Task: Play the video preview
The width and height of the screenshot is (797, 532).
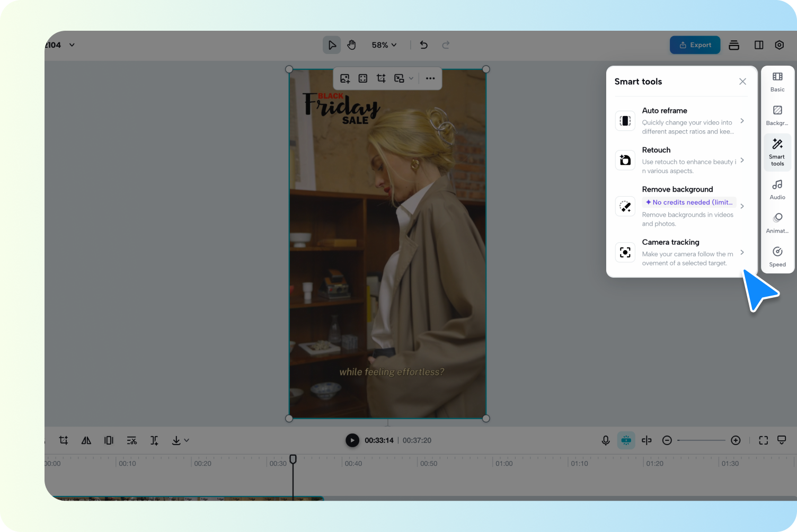Action: pos(352,440)
